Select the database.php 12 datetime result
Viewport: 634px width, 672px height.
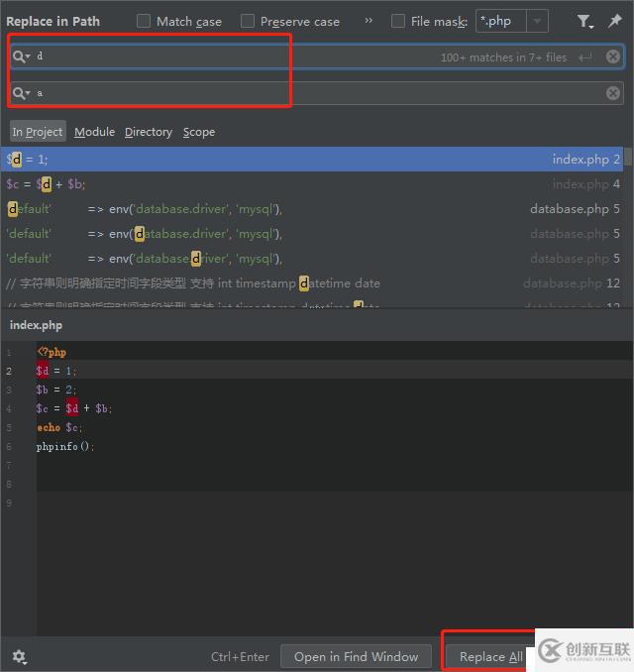[312, 283]
